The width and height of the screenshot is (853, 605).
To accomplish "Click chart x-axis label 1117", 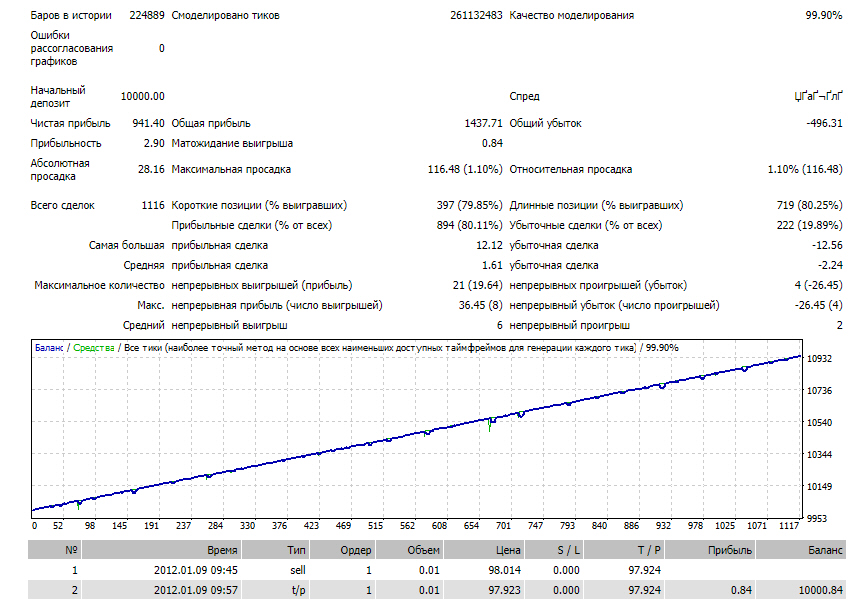I will (788, 526).
